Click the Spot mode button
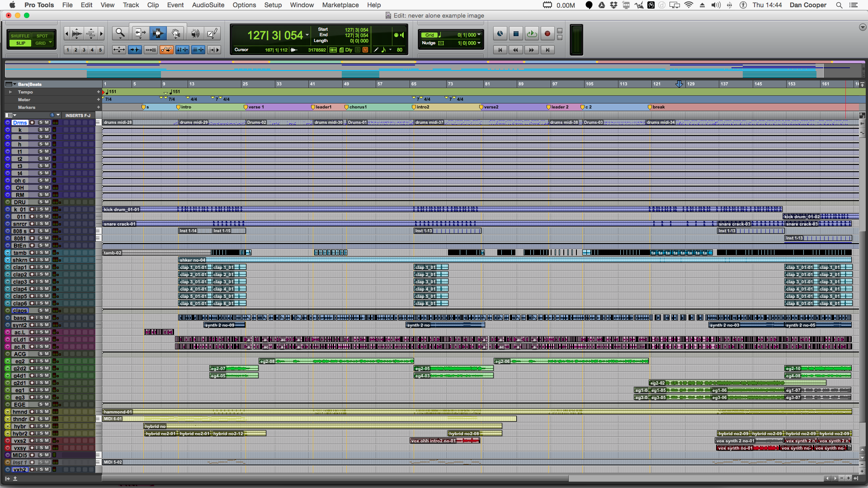The height and width of the screenshot is (488, 868). (42, 36)
